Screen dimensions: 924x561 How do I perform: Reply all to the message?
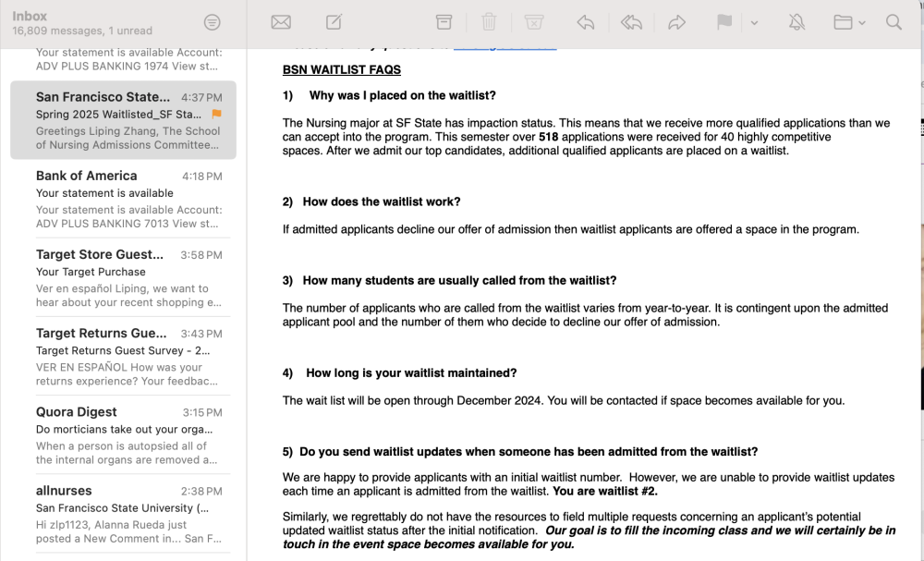[631, 22]
